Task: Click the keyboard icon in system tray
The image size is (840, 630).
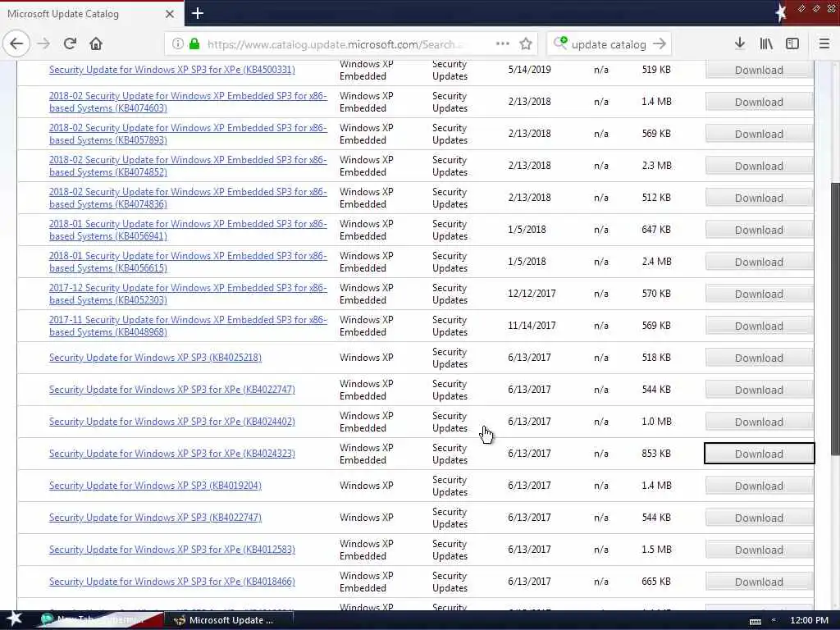Action: click(x=756, y=621)
